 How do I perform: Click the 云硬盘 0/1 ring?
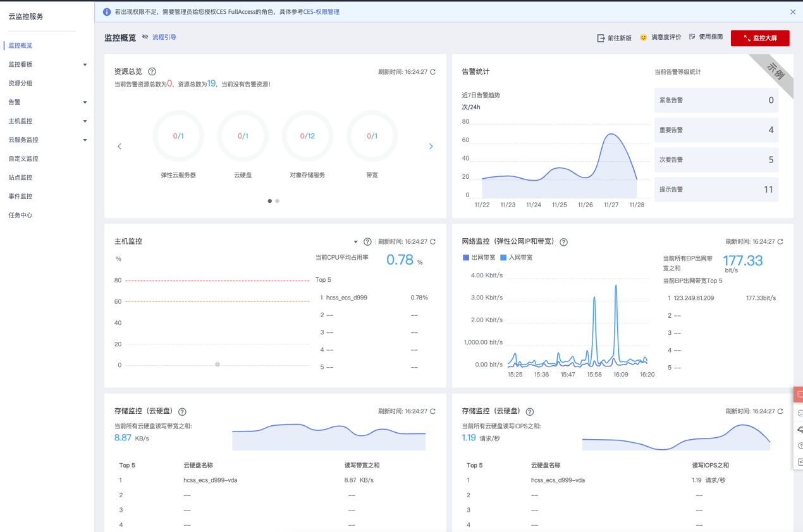tap(243, 136)
